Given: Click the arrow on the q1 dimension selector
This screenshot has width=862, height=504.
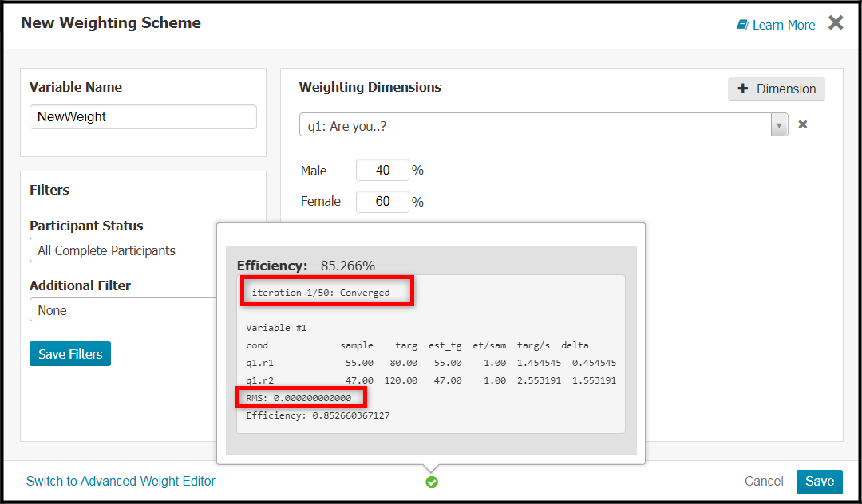Looking at the screenshot, I should (x=778, y=125).
